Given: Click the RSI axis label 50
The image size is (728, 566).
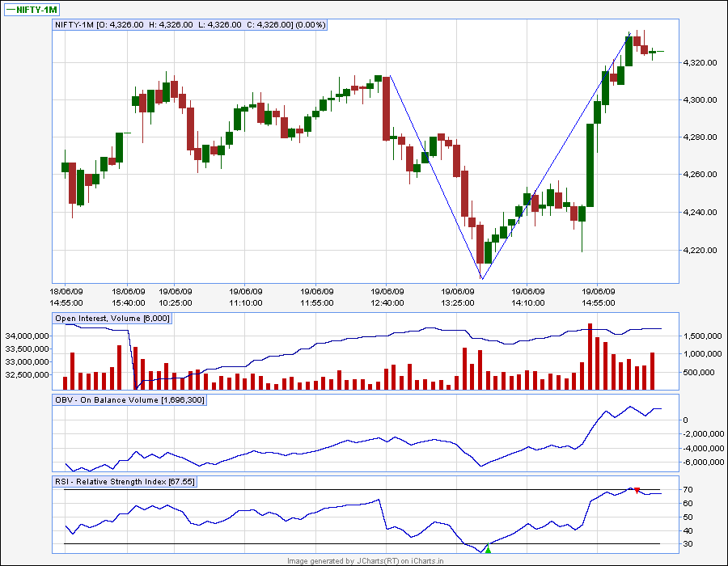Looking at the screenshot, I should pyautogui.click(x=688, y=517).
